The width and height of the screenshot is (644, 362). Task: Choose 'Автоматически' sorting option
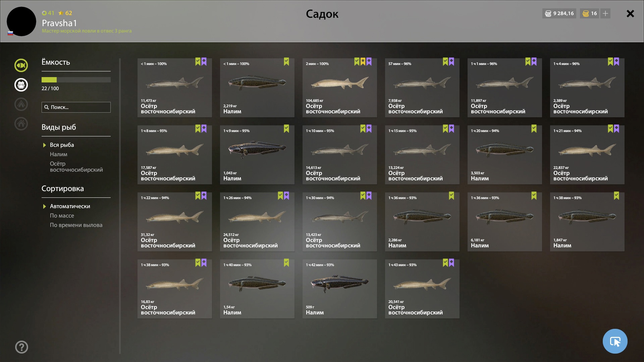(70, 206)
